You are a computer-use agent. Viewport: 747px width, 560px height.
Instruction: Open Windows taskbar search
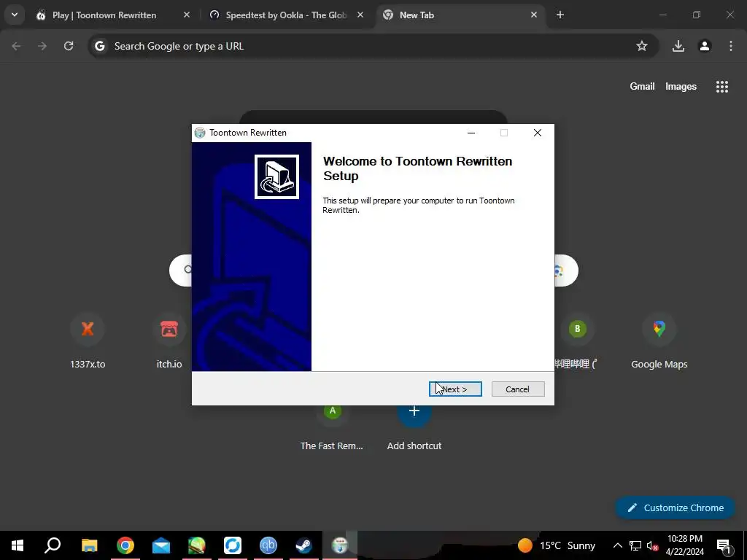click(x=53, y=545)
